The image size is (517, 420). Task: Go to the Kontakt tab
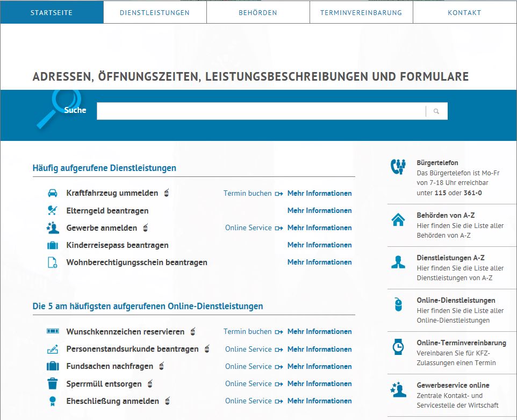coord(464,12)
